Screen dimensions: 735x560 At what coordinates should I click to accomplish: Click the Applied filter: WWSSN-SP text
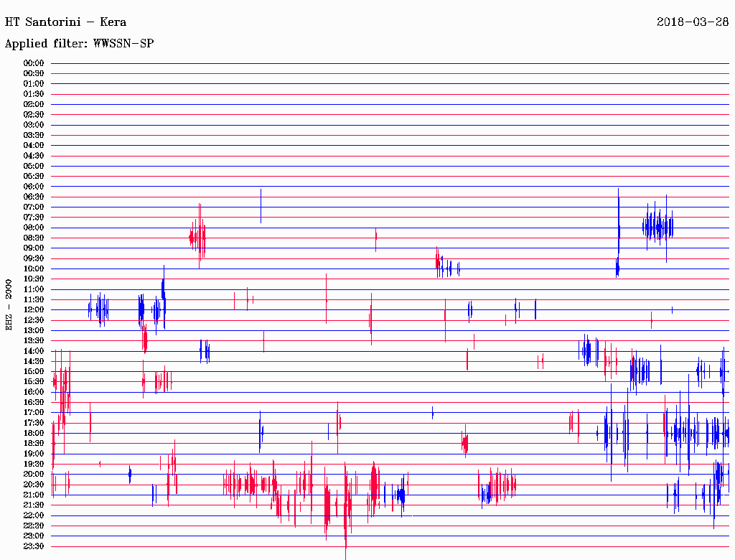tap(79, 44)
